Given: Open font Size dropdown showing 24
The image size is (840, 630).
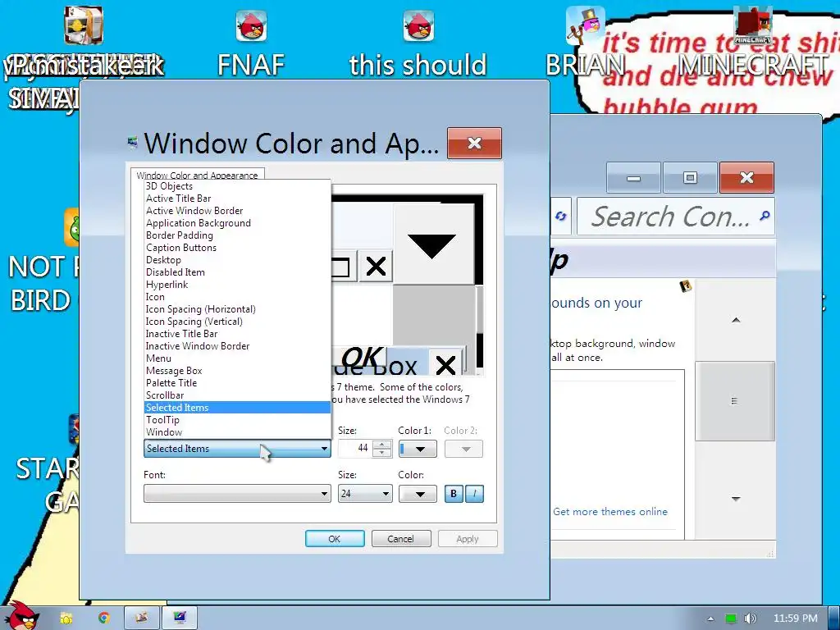Looking at the screenshot, I should [x=365, y=493].
